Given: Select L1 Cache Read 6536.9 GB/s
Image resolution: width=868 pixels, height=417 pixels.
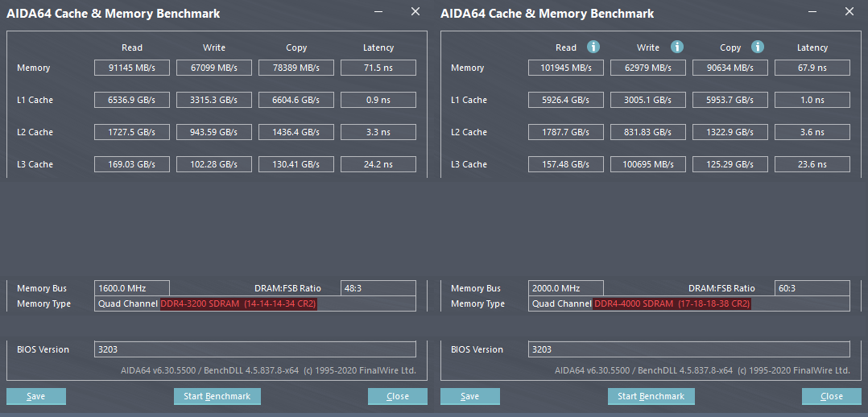Looking at the screenshot, I should 132,101.
